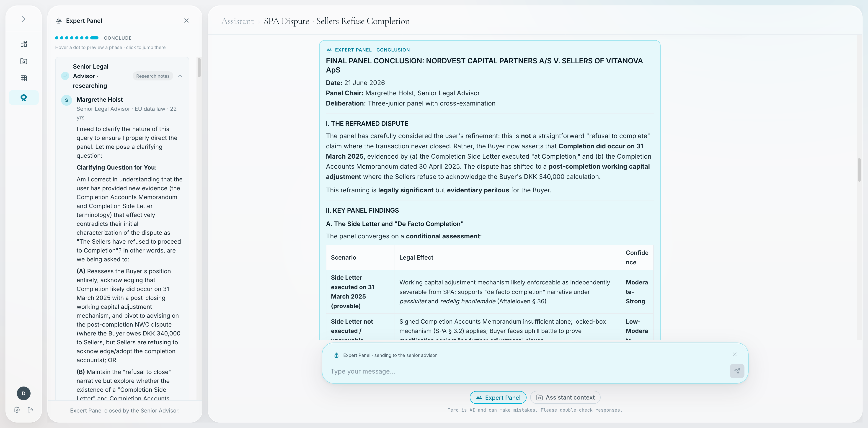Click the checkmark status icon beside Senior Legal Advisor
The width and height of the screenshot is (868, 428).
pos(65,76)
